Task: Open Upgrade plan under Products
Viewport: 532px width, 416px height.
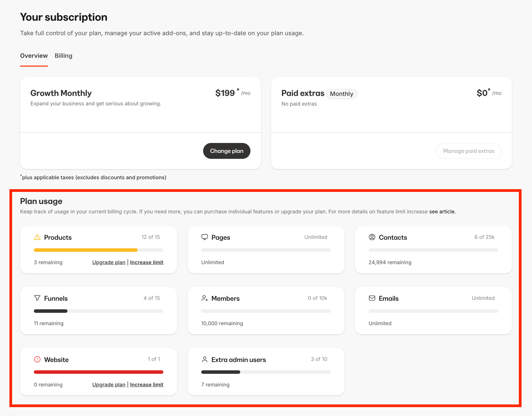Action: tap(109, 262)
